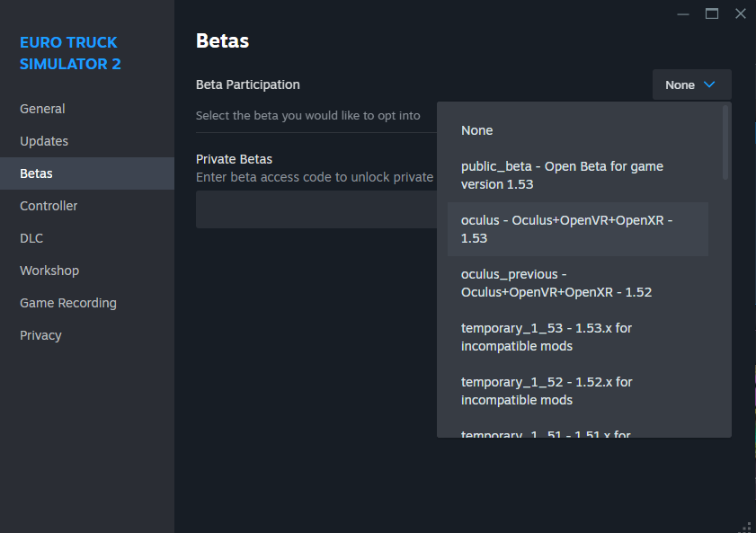Click the beta list scrollbar

pos(725,144)
